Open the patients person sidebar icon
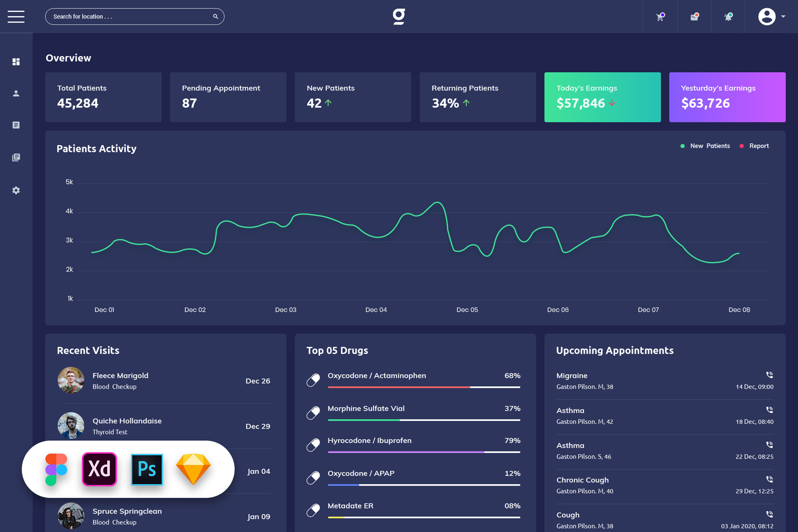 (x=16, y=93)
